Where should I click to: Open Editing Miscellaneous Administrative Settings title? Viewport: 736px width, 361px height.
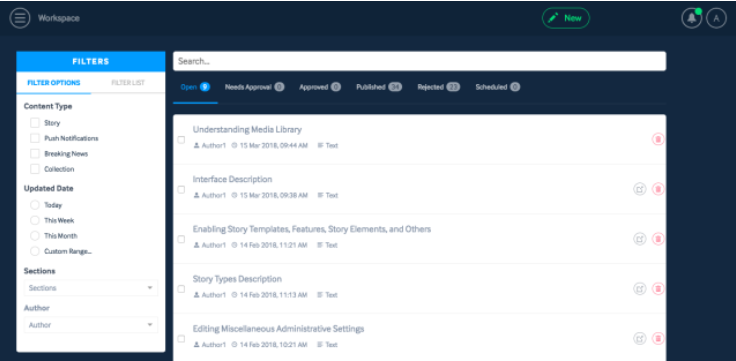[x=278, y=329]
